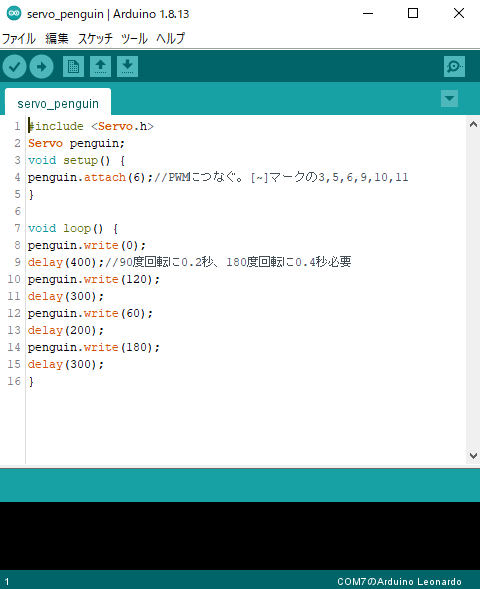Click the editor scrollbar down arrow
The width and height of the screenshot is (480, 589).
[x=473, y=456]
